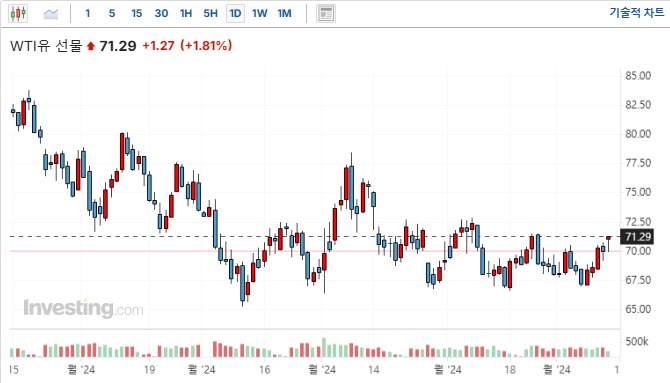The width and height of the screenshot is (670, 383).
Task: Click the 80.00 price axis label
Action: [x=638, y=134]
